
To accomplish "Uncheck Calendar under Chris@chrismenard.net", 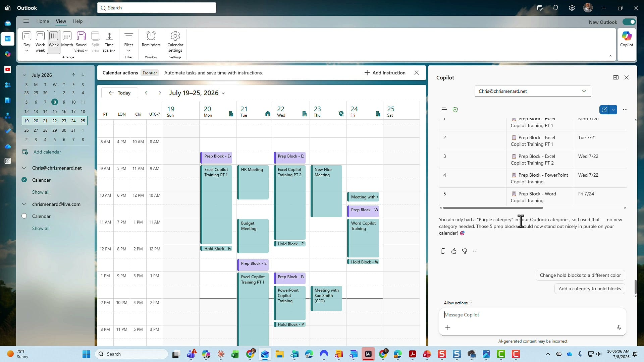I will [24, 180].
